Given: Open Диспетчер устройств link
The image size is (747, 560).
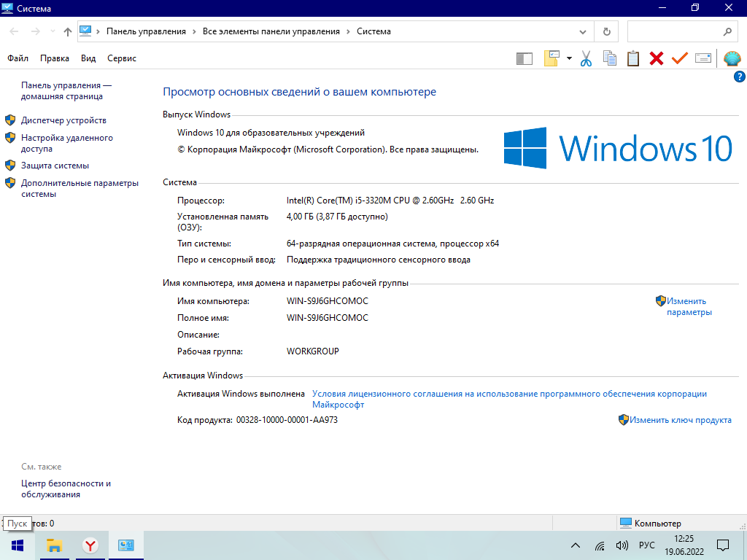Looking at the screenshot, I should pos(63,120).
